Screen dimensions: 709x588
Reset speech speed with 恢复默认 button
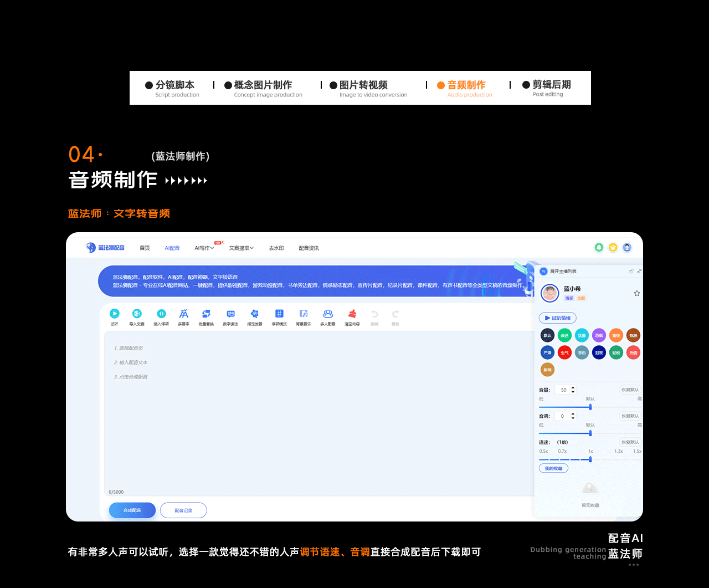[x=630, y=442]
